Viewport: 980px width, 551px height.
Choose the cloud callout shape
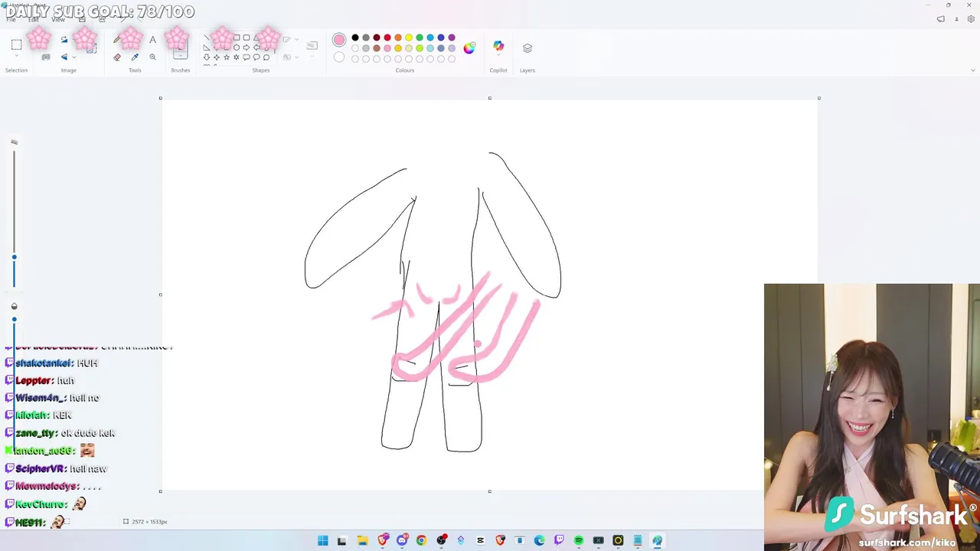[x=266, y=57]
